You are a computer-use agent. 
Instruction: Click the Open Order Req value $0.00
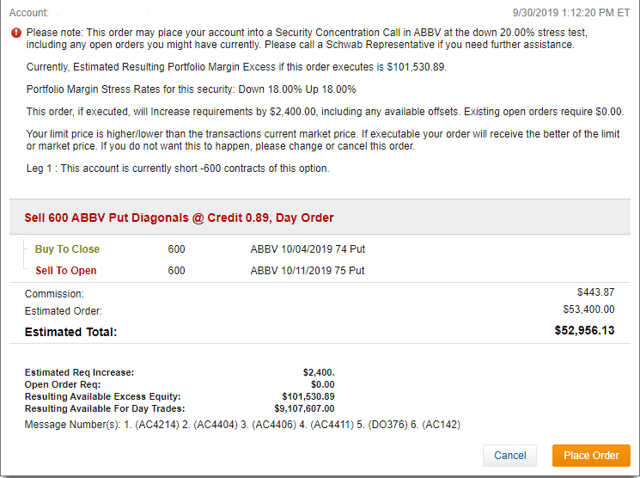click(322, 385)
